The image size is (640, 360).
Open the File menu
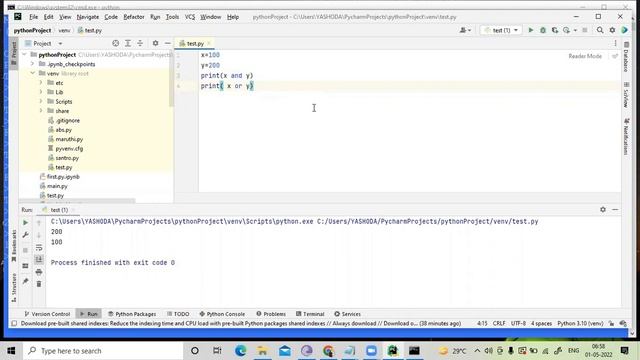(x=33, y=17)
